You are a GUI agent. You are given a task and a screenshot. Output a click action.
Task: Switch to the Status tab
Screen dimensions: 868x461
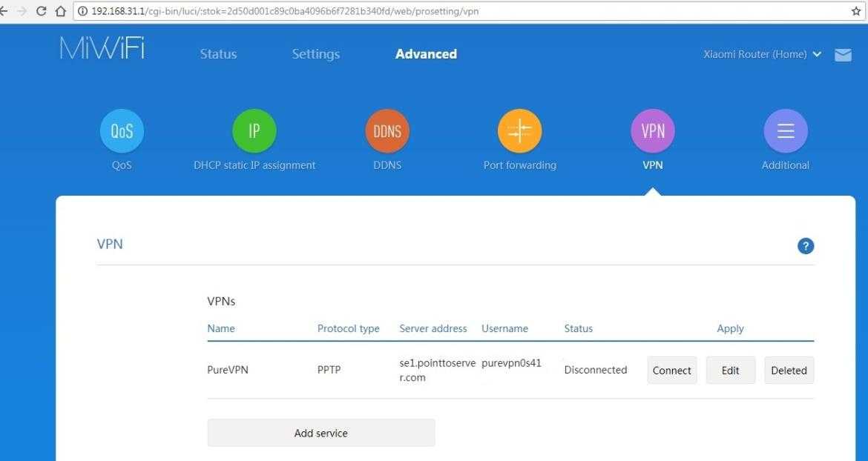point(218,54)
